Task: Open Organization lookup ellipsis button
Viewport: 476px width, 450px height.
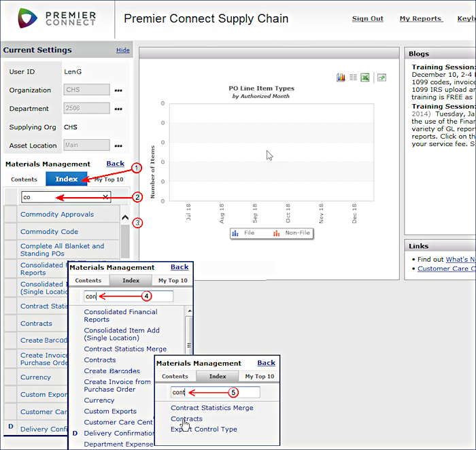Action: click(118, 90)
